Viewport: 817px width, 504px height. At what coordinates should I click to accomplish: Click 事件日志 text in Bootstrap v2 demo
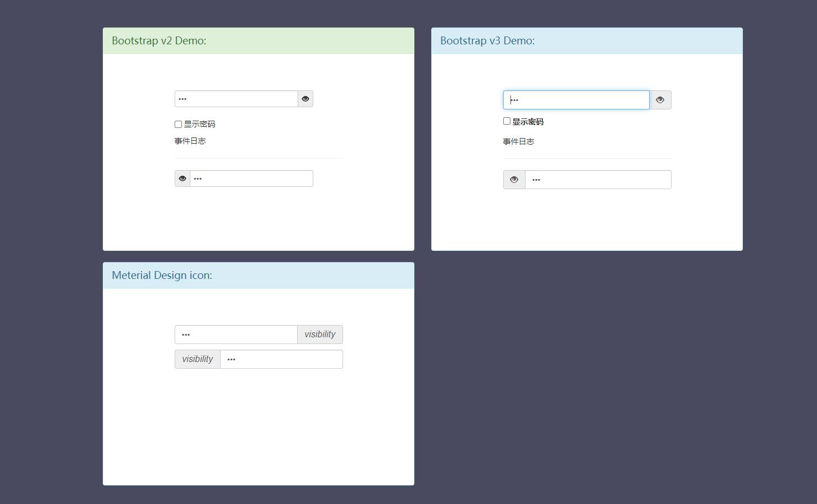[x=190, y=141]
